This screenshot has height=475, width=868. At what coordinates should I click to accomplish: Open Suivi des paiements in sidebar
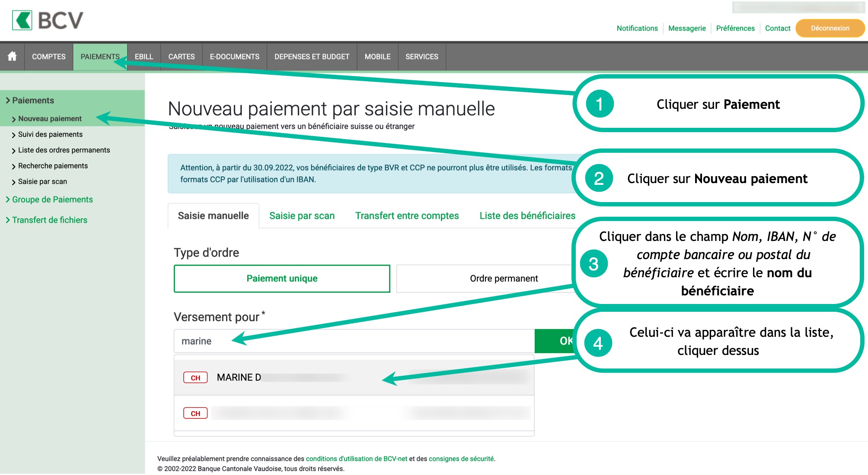(50, 134)
